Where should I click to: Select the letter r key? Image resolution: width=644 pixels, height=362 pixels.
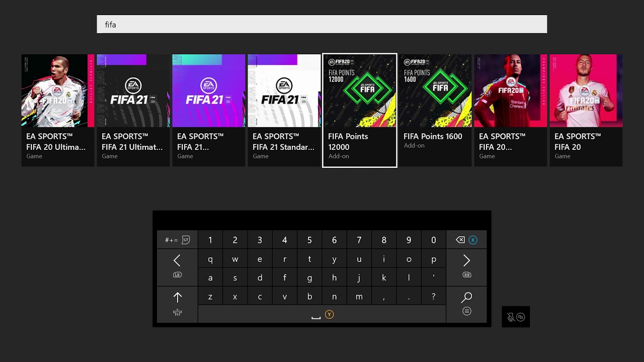tap(285, 259)
